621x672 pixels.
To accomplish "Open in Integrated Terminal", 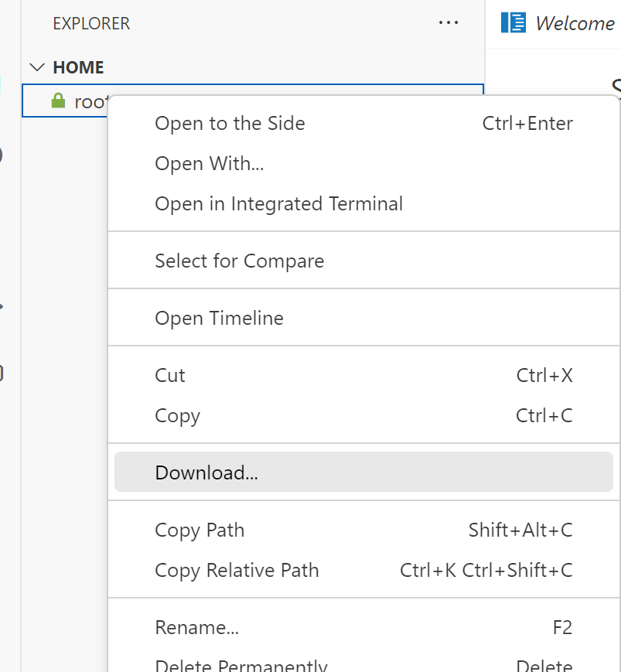I will 278,204.
